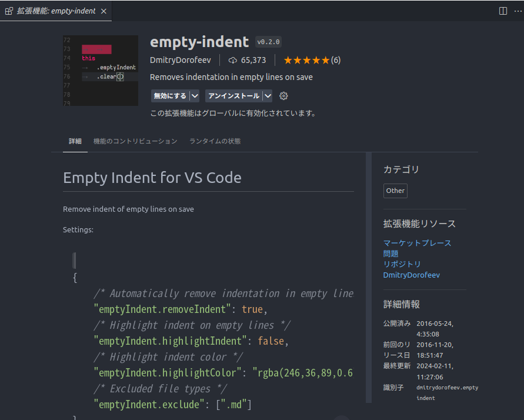Click the "emptyIndent.highlightColor" setting line
This screenshot has width=524, height=420.
pyautogui.click(x=223, y=372)
